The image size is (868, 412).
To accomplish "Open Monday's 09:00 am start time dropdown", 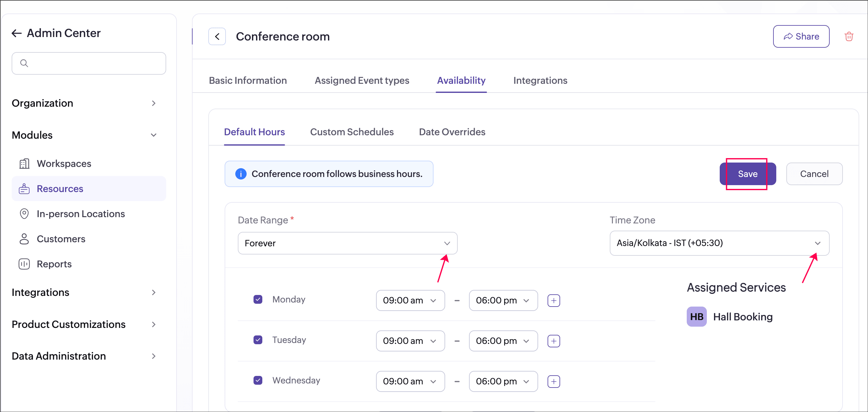I will point(410,300).
